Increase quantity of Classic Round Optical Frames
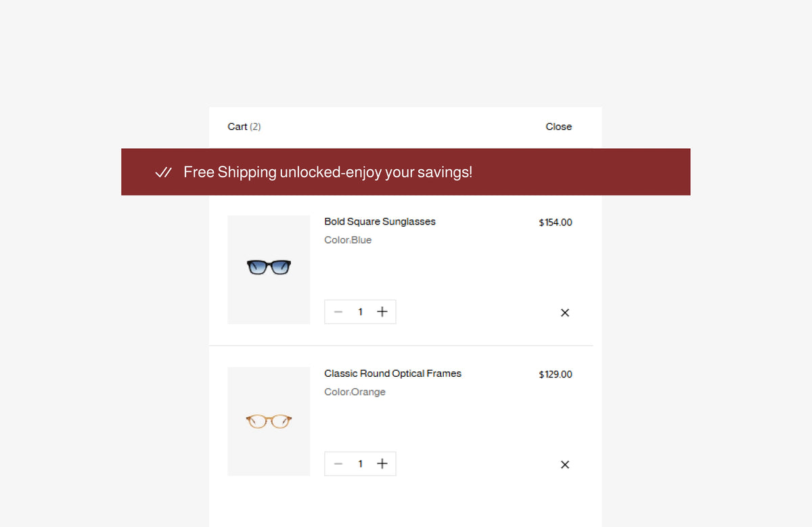Screen dimensions: 812x527 click(382, 463)
